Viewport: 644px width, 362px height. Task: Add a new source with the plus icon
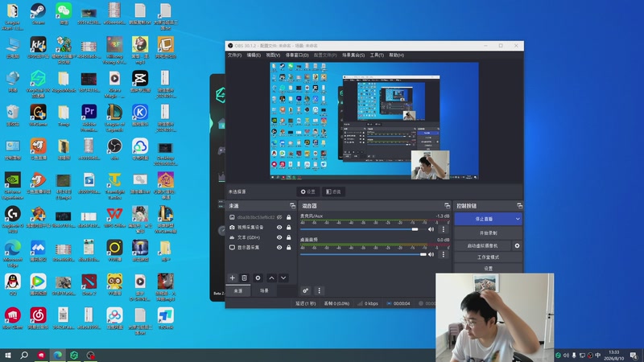point(232,278)
